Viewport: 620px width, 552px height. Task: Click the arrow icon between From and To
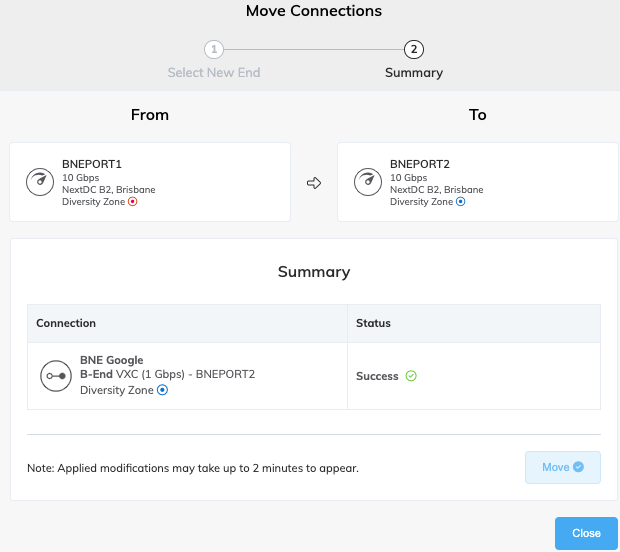314,183
